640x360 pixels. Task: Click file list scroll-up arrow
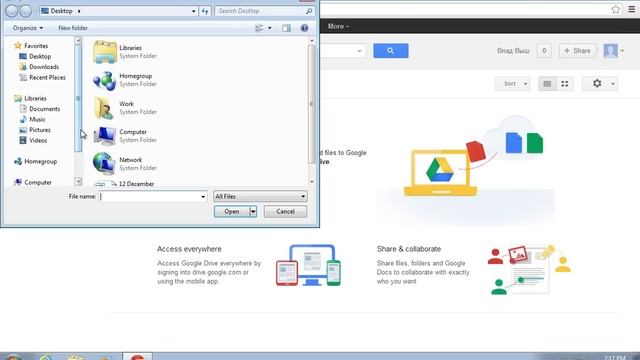(x=312, y=40)
